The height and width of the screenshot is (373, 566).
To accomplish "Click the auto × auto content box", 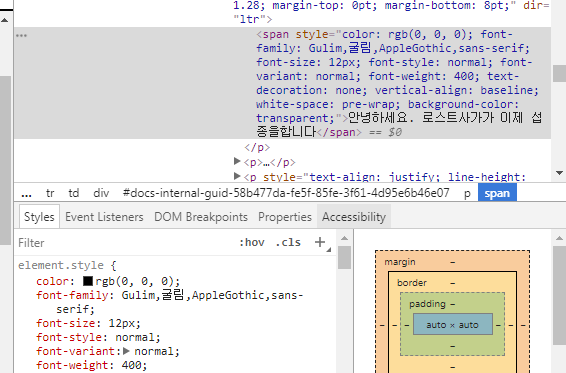I will click(x=452, y=325).
